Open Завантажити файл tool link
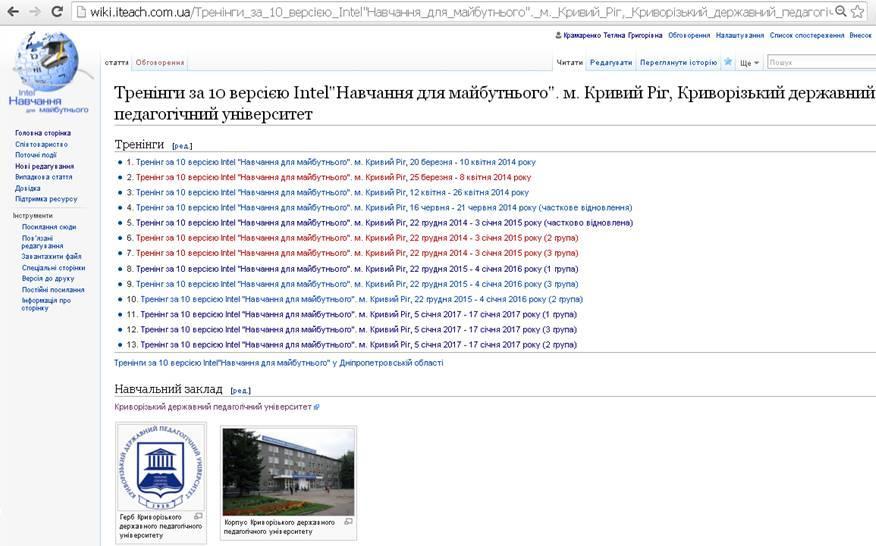The width and height of the screenshot is (876, 546). click(51, 257)
